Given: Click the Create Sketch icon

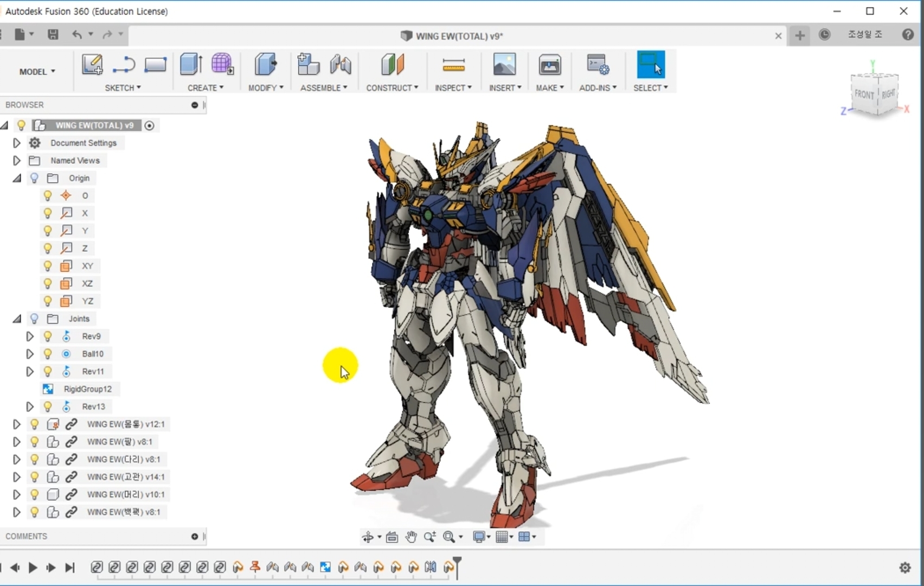Looking at the screenshot, I should point(92,65).
